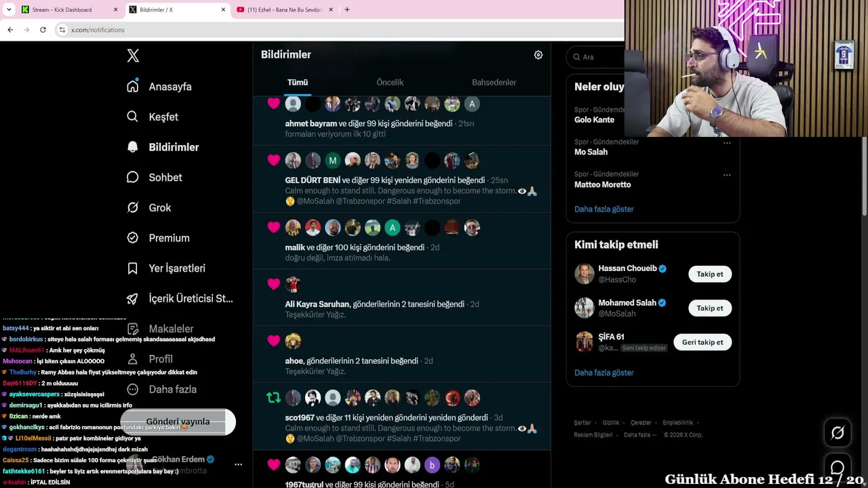Image resolution: width=868 pixels, height=488 pixels.
Task: Close the Stream - Kick Dashboard tab
Action: tap(115, 9)
